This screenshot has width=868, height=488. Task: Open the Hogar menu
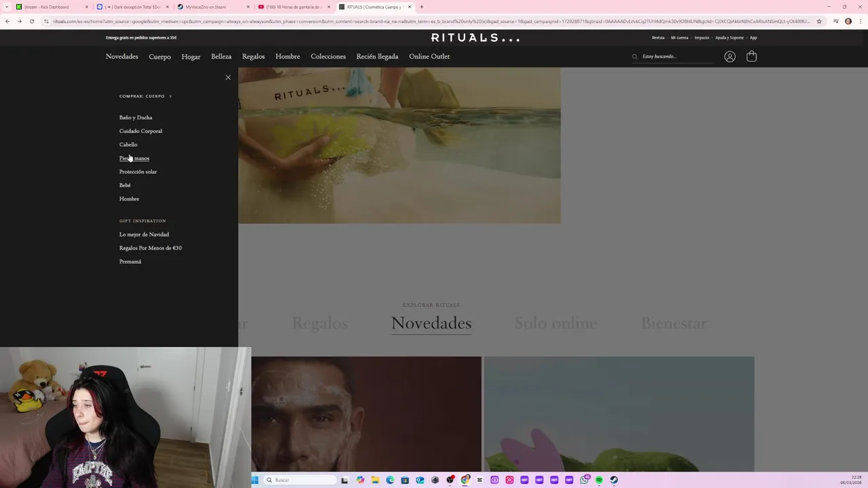tap(191, 56)
